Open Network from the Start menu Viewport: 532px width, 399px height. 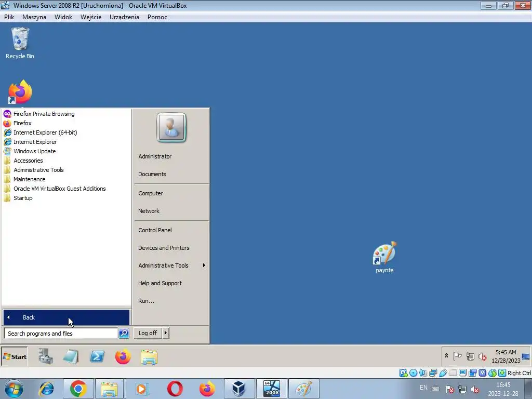pyautogui.click(x=149, y=211)
